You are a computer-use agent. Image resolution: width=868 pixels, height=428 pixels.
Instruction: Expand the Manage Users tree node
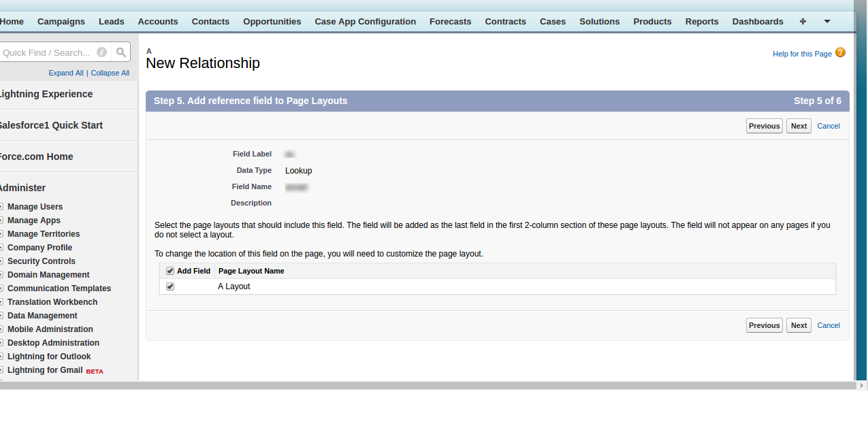(x=2, y=207)
